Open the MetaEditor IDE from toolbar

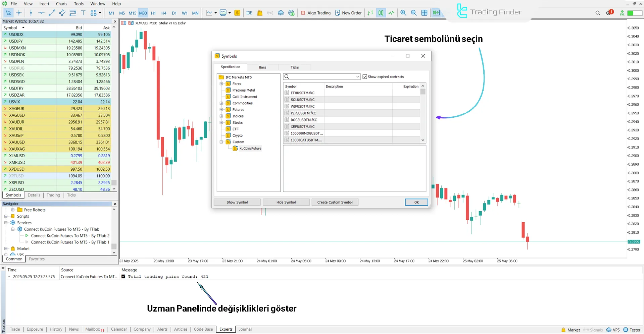click(249, 13)
